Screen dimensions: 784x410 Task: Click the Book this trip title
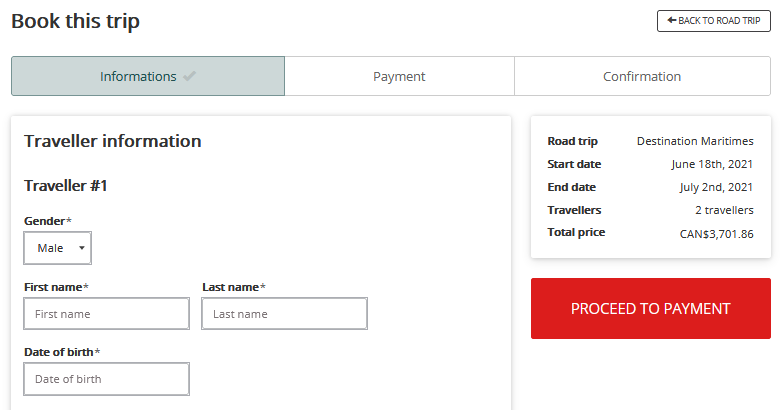(x=76, y=21)
